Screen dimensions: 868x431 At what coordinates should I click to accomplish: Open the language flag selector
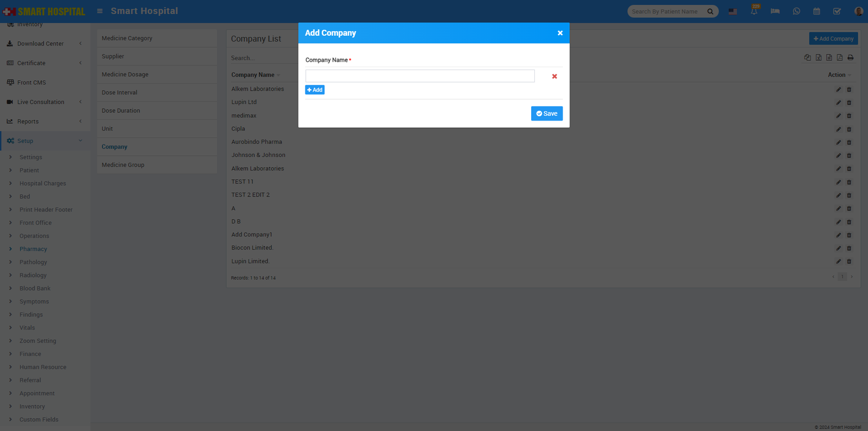tap(733, 11)
